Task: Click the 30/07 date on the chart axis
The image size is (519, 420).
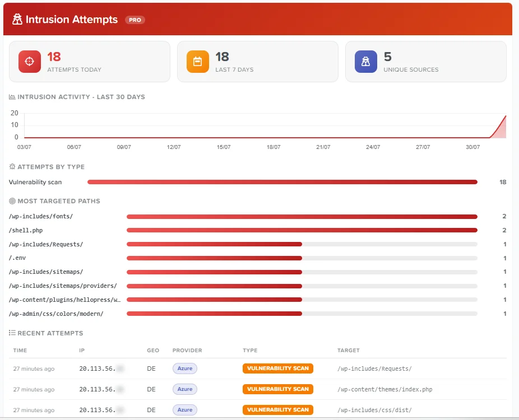Action: click(x=472, y=147)
